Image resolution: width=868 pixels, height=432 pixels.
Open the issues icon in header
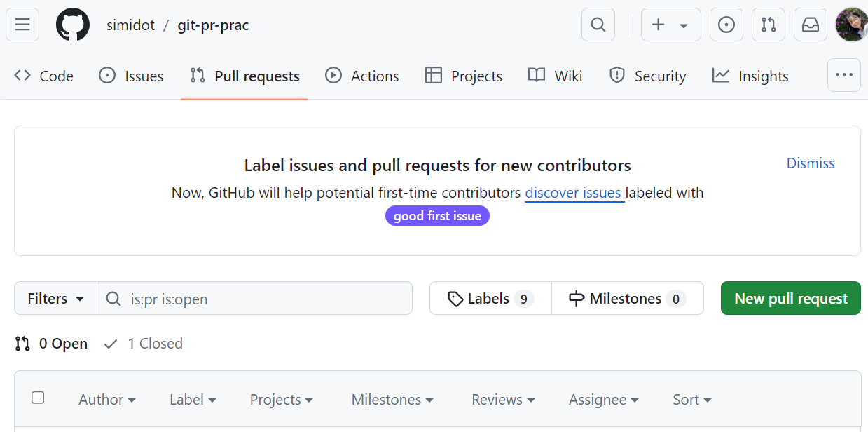(726, 25)
